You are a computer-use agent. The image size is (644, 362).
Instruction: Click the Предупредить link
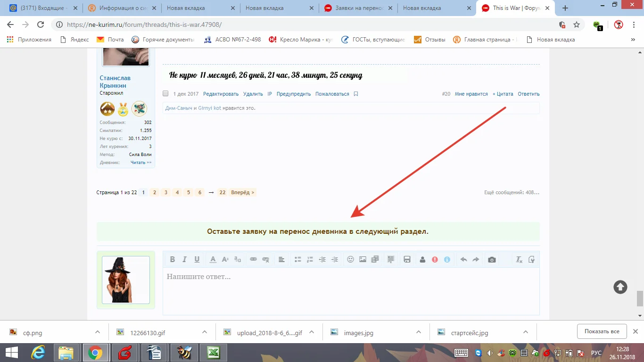pos(294,94)
